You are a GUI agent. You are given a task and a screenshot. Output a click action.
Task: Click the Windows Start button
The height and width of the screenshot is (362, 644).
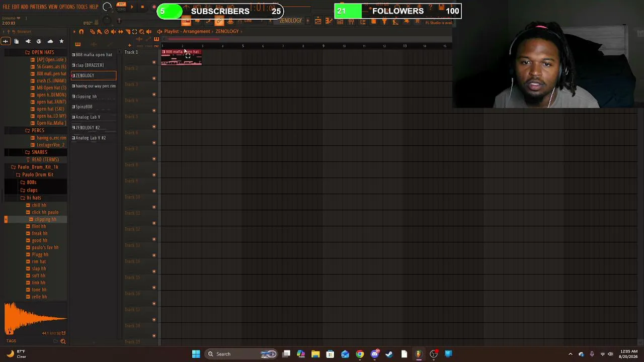click(196, 354)
